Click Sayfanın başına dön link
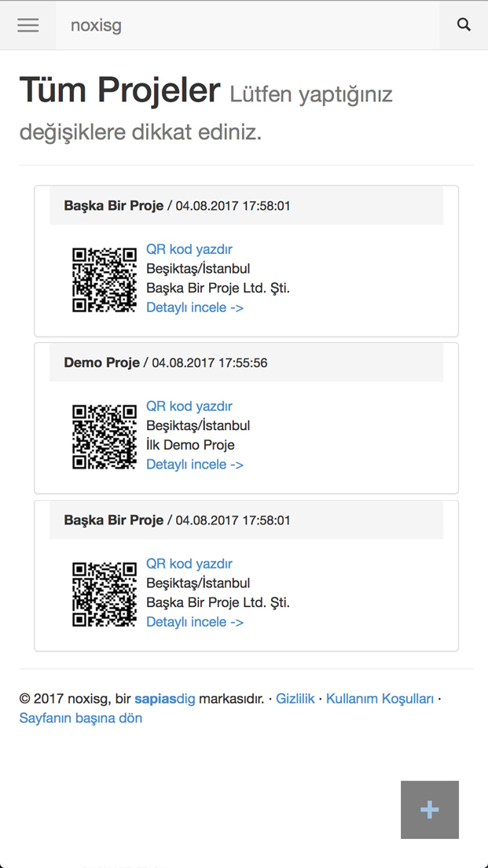 pos(81,718)
